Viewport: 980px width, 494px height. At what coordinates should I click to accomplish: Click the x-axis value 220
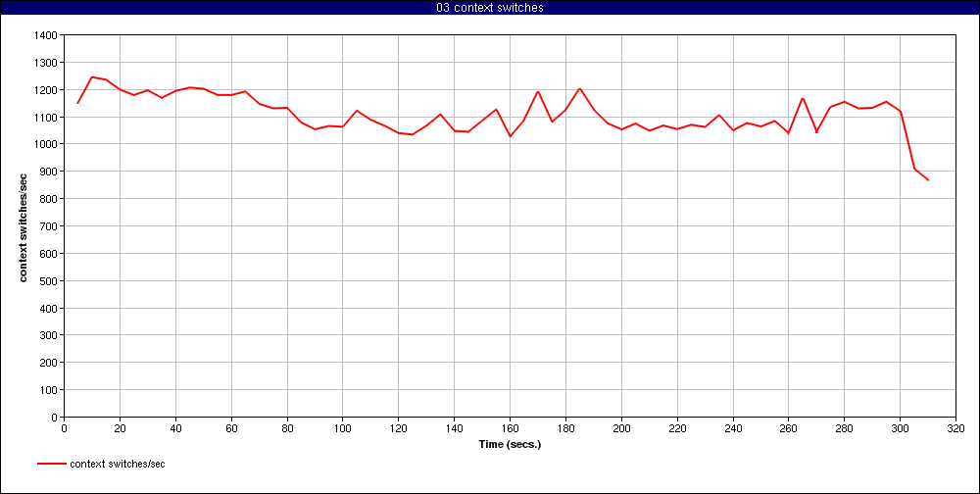click(x=677, y=428)
